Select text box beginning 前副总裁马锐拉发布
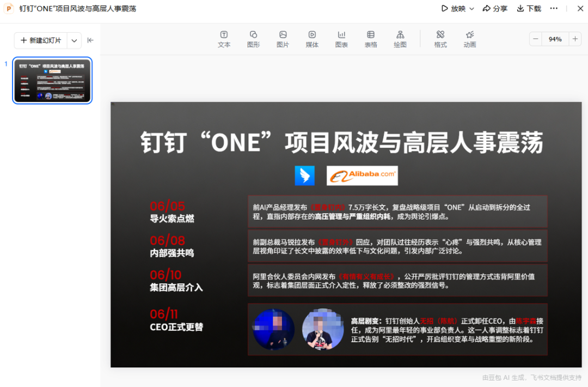The height and width of the screenshot is (387, 588). pos(397,246)
